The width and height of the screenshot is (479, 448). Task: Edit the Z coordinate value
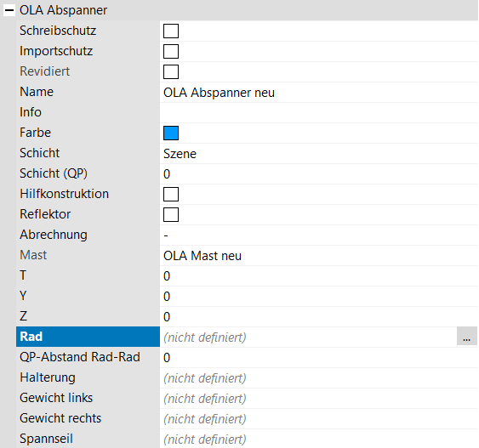click(x=319, y=317)
